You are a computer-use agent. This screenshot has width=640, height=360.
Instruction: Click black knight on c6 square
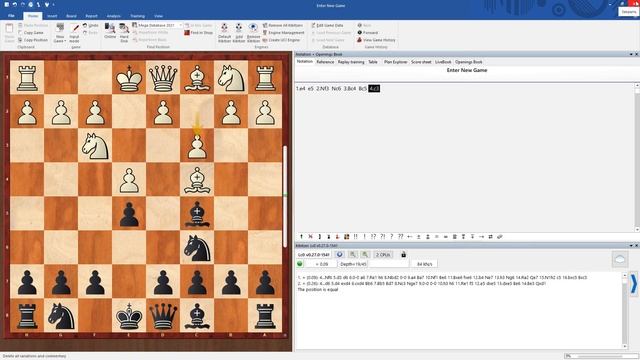pyautogui.click(x=197, y=248)
